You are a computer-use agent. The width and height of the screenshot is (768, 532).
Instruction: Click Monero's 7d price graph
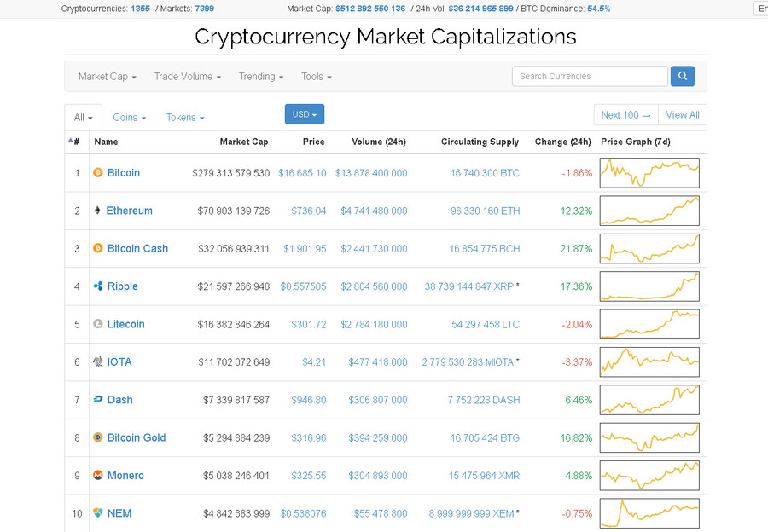[x=649, y=475]
